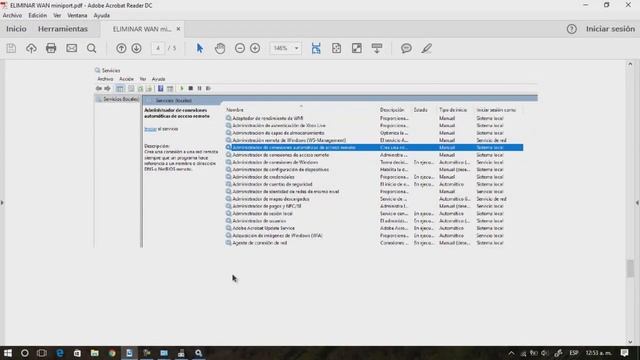
Task: Switch ESP keyboard language indicator
Action: tap(574, 353)
